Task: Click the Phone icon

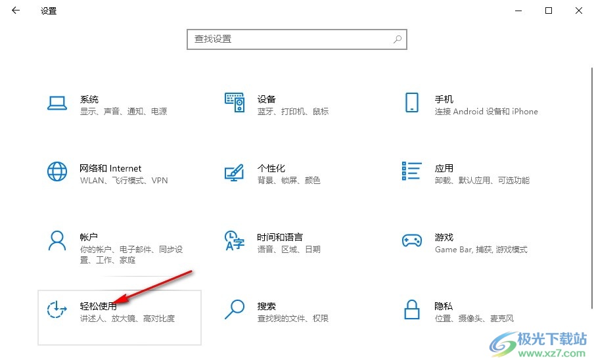Action: (x=412, y=102)
